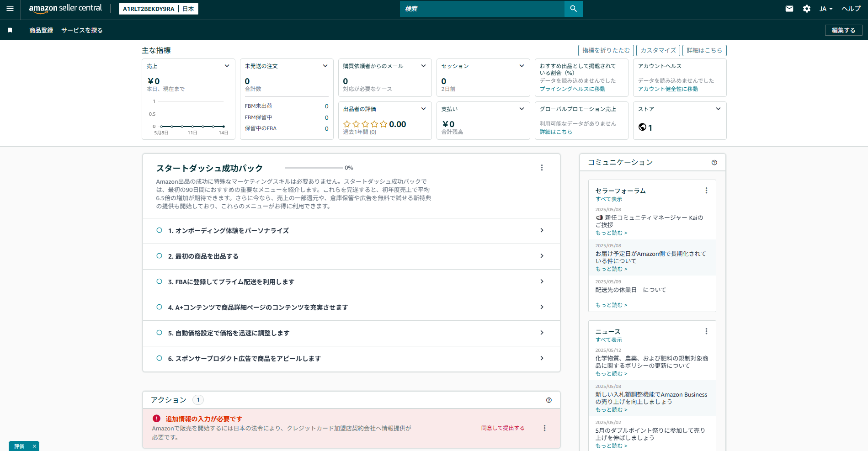The image size is (868, 451).
Task: Expand the 支払い card dropdown
Action: (x=522, y=109)
